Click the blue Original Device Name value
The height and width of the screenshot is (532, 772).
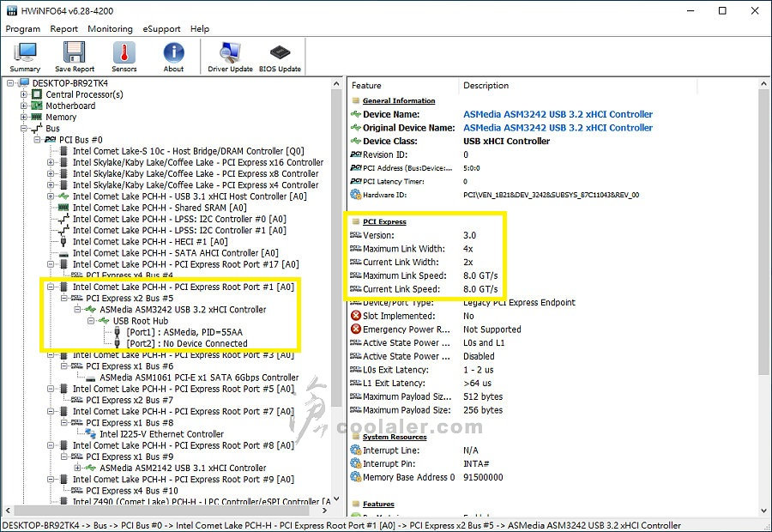click(x=558, y=128)
